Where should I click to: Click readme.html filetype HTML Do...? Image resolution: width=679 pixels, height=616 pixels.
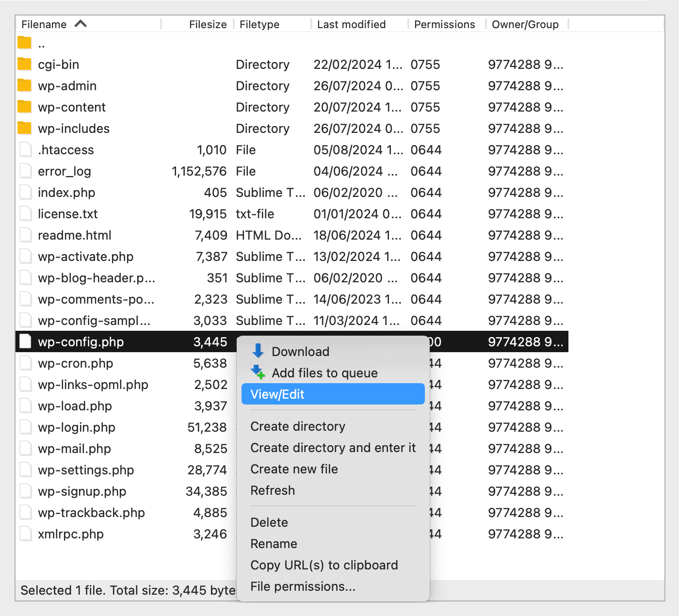coord(269,235)
